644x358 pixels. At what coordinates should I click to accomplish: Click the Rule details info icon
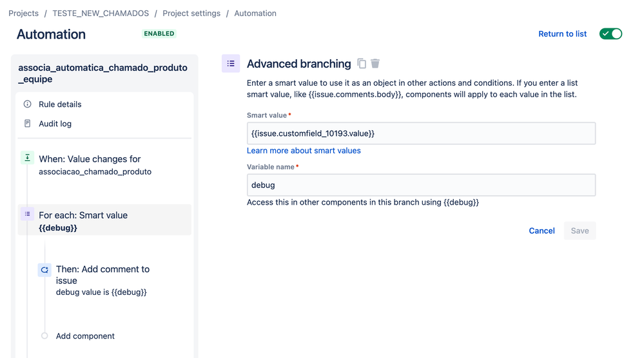coord(28,104)
